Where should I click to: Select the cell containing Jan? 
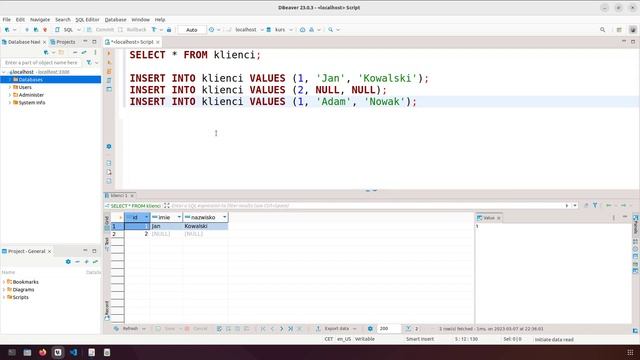point(167,226)
